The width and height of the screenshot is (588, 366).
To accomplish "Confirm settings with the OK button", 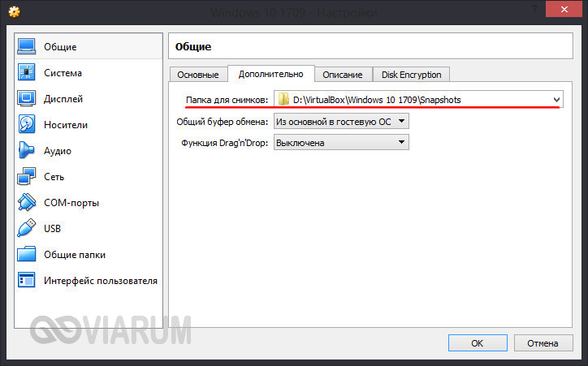I will 478,342.
